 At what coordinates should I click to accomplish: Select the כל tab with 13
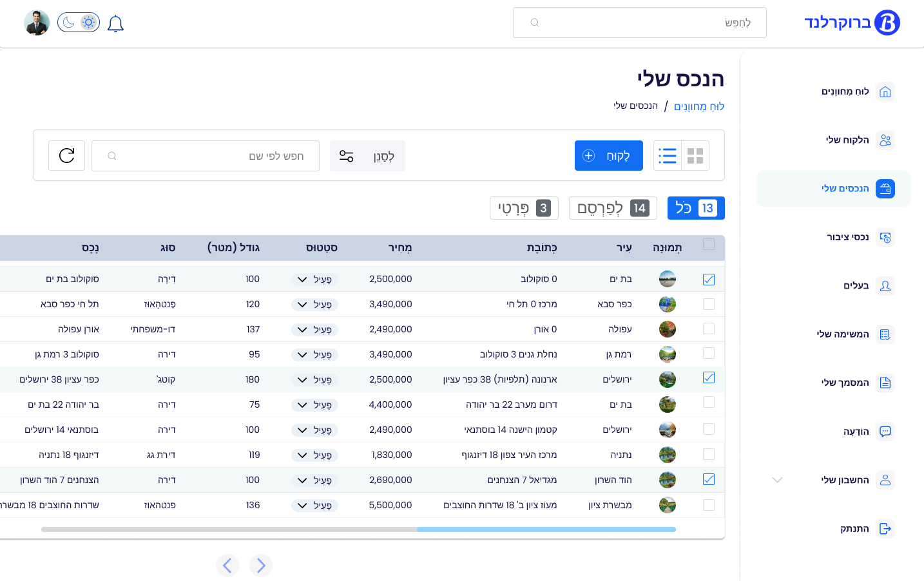[696, 208]
